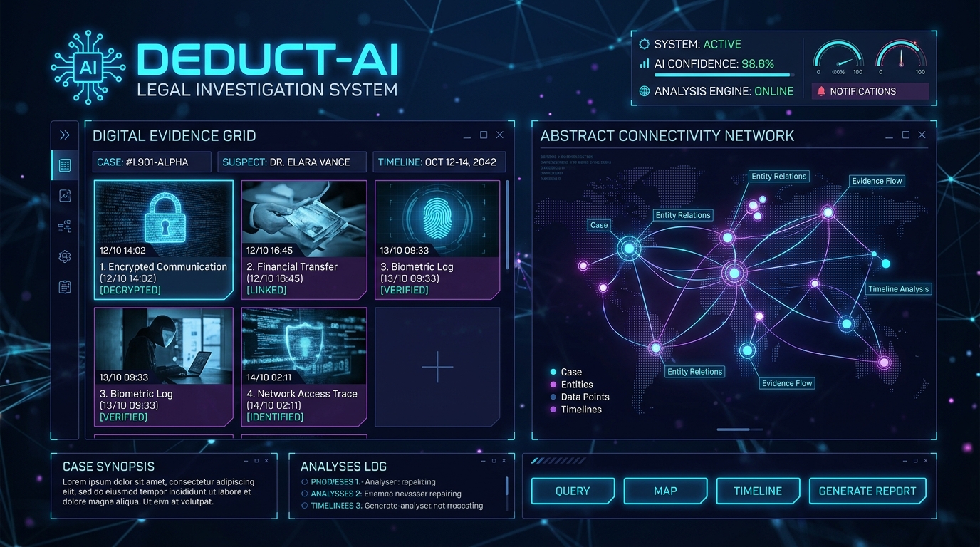The width and height of the screenshot is (980, 547).
Task: Open the NOTIFICATIONS button
Action: [x=870, y=91]
